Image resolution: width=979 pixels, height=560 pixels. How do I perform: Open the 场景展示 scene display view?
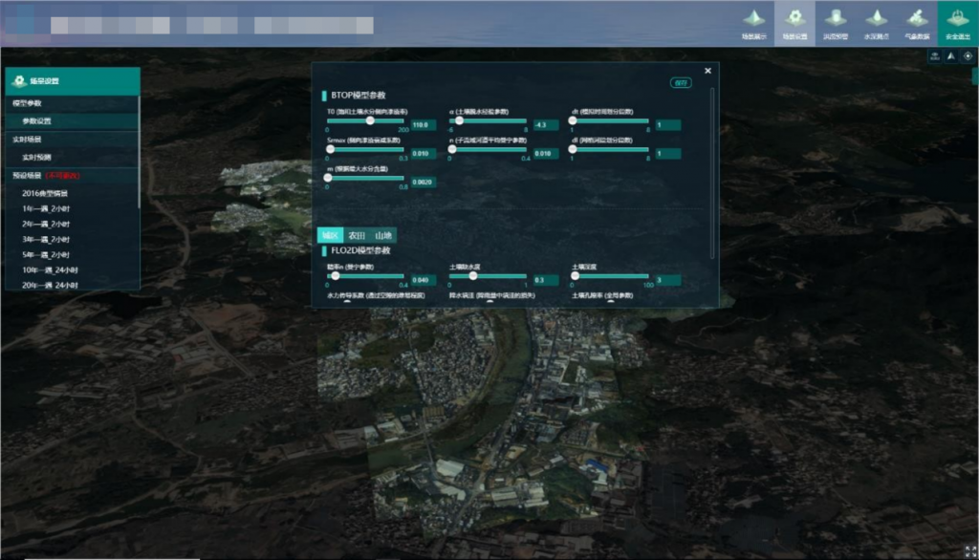(753, 24)
